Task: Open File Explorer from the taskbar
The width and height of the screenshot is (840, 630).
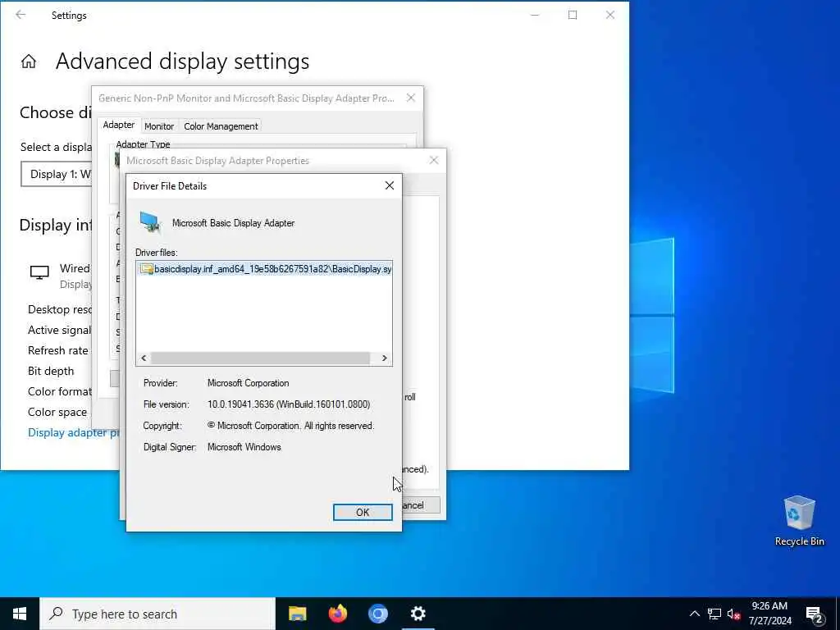Action: [297, 614]
